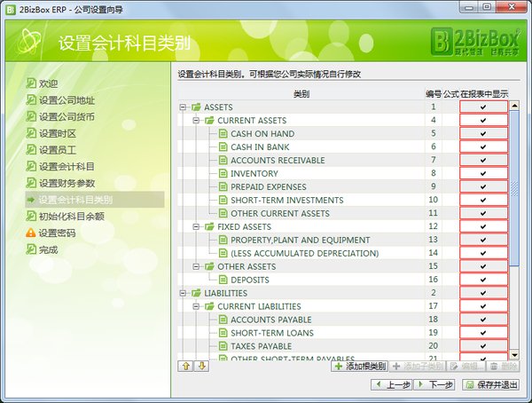The height and width of the screenshot is (403, 532).
Task: Click the CASH ON HAND document icon
Action: coord(223,133)
